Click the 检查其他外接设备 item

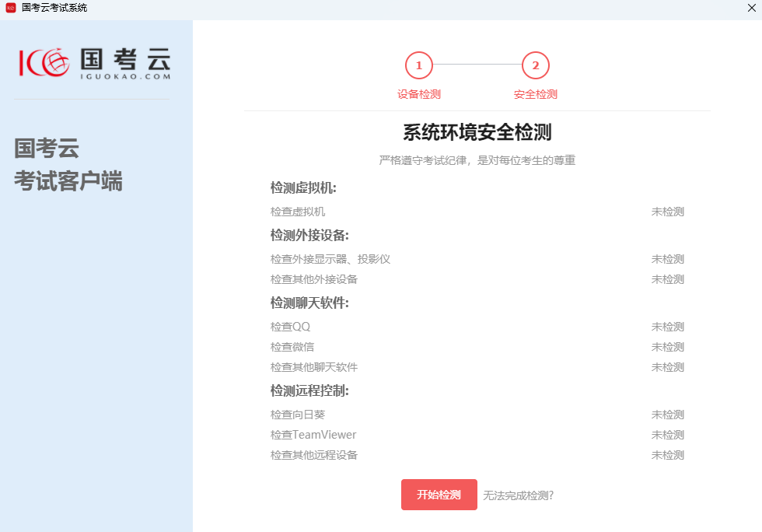coord(314,279)
